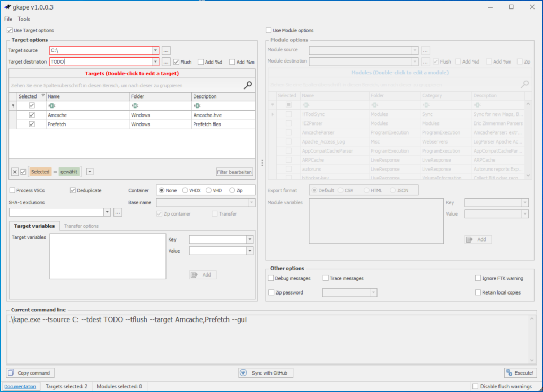Enable Zip password checkbox
Image resolution: width=543 pixels, height=392 pixels.
[x=271, y=292]
